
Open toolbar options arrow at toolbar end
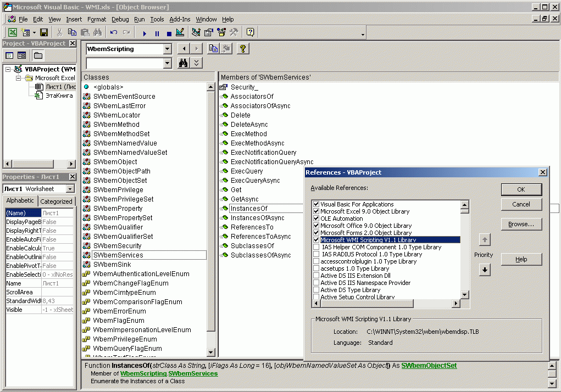click(x=363, y=35)
